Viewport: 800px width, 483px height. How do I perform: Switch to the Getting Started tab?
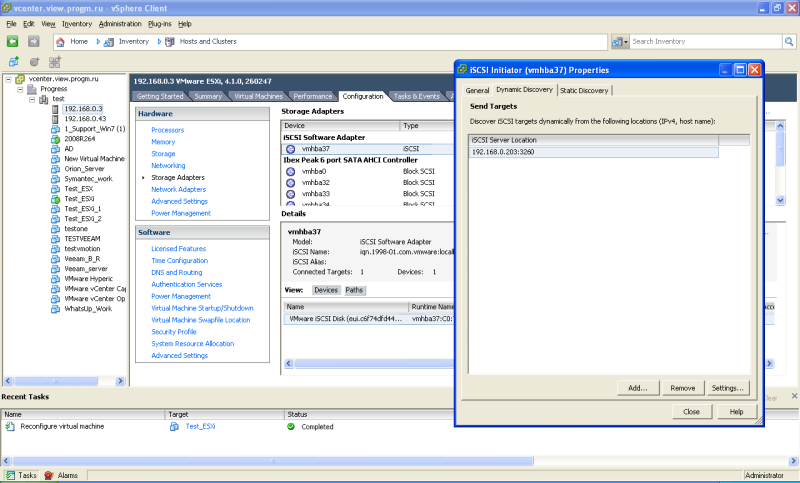tap(160, 96)
